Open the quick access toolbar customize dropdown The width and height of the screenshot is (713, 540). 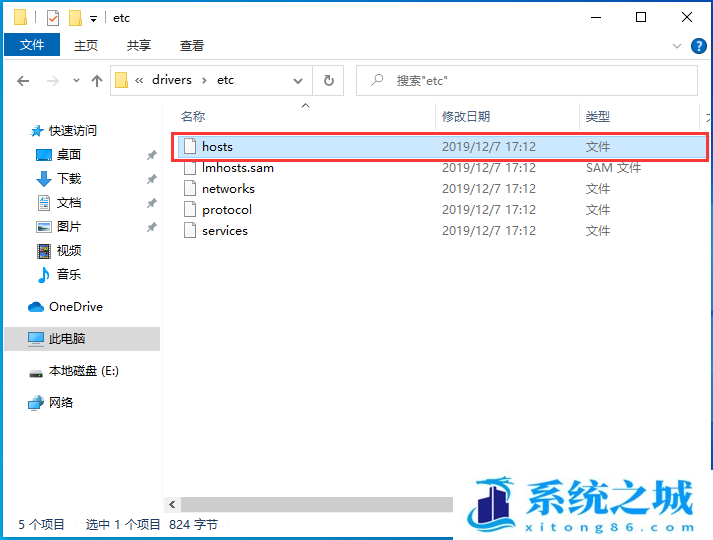(93, 19)
